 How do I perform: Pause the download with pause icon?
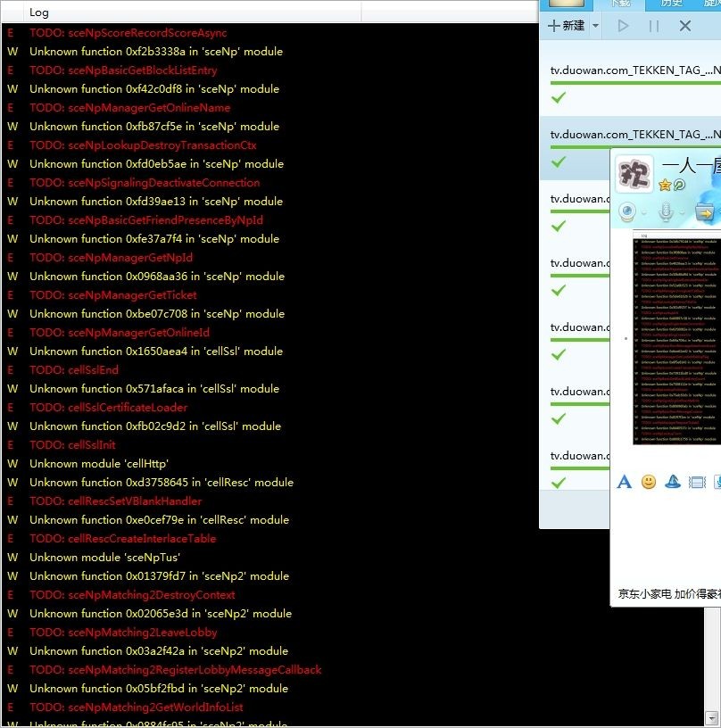654,26
